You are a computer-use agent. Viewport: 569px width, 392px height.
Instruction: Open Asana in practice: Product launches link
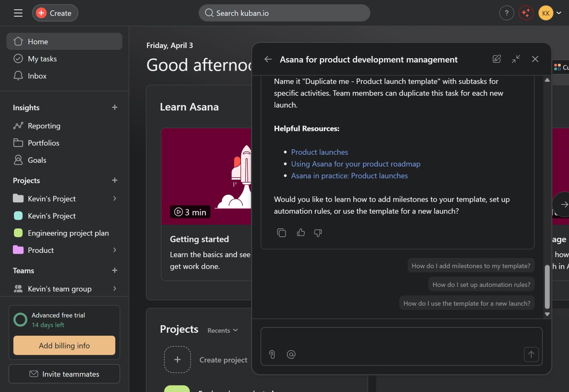(349, 176)
